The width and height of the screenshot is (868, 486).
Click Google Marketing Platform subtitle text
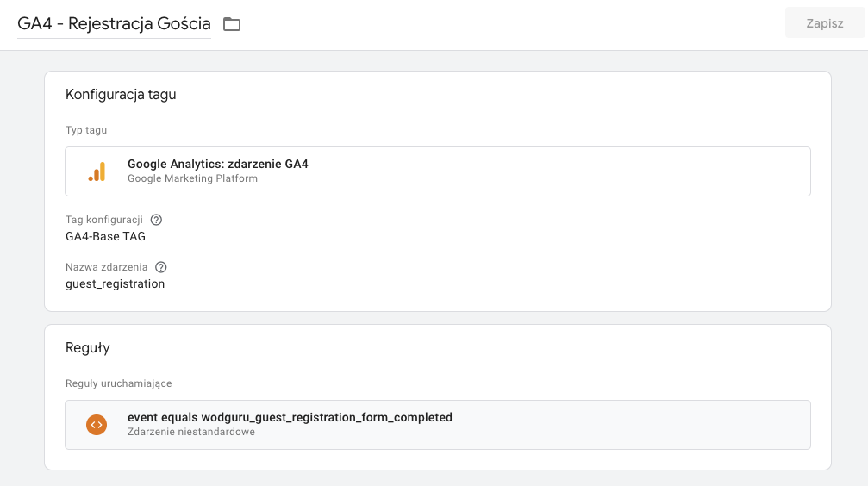pos(192,178)
